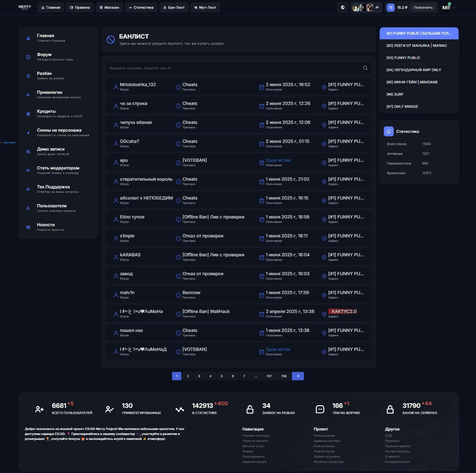This screenshot has height=473, width=476.
Task: Click the blue wallet balance icon
Action: (390, 7)
